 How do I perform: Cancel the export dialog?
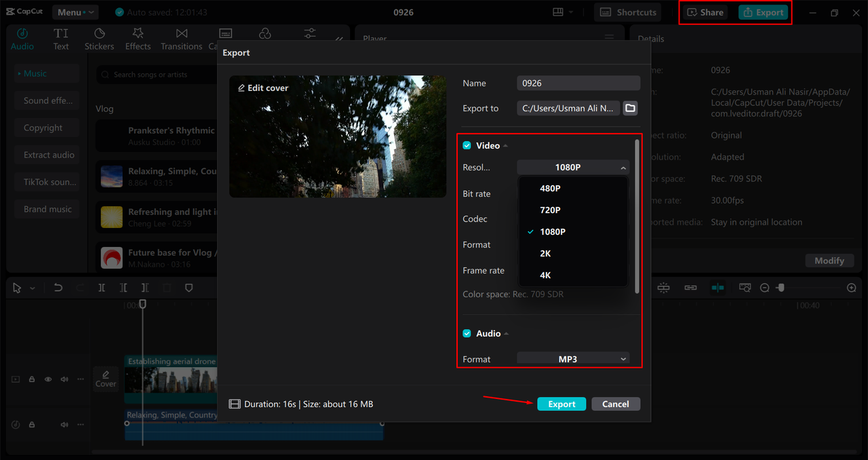tap(616, 404)
